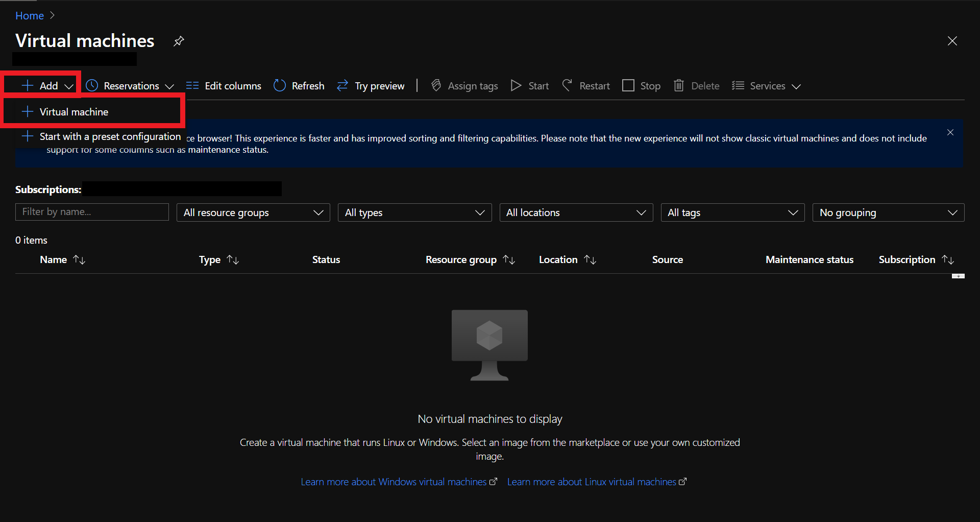The height and width of the screenshot is (522, 980).
Task: Open the All tags dropdown
Action: coord(732,212)
